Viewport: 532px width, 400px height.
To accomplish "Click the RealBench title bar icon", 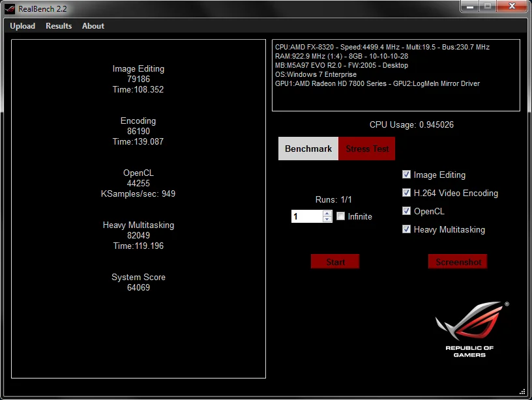I will [x=10, y=8].
